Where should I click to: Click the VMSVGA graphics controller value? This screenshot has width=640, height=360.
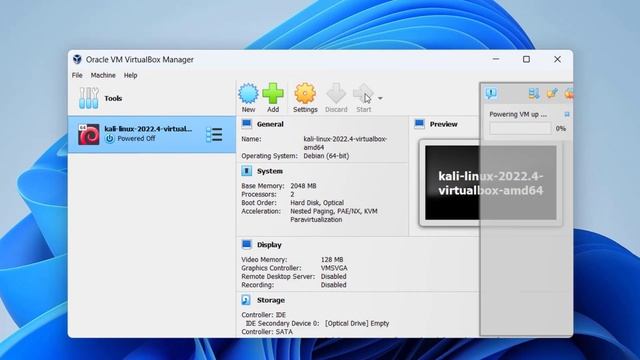[x=334, y=268]
